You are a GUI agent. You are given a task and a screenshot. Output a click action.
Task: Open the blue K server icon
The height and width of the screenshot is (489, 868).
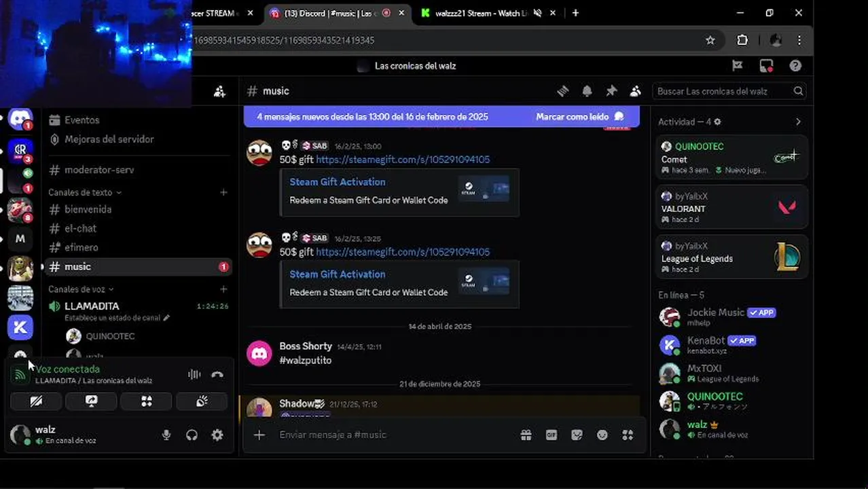tap(20, 327)
